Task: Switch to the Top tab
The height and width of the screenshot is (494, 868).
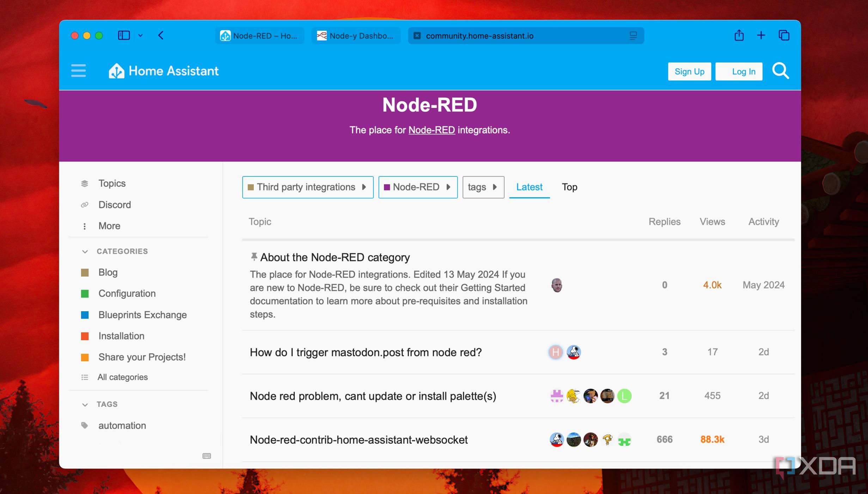Action: point(569,187)
